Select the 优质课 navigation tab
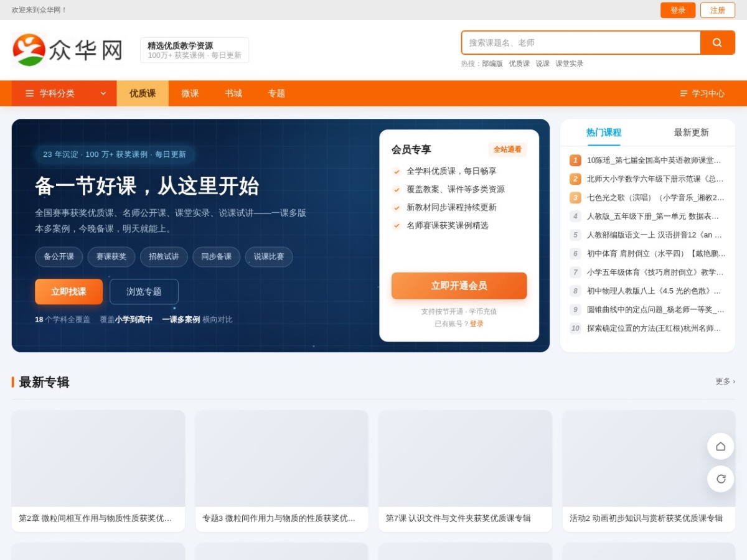The image size is (747, 560). (143, 93)
